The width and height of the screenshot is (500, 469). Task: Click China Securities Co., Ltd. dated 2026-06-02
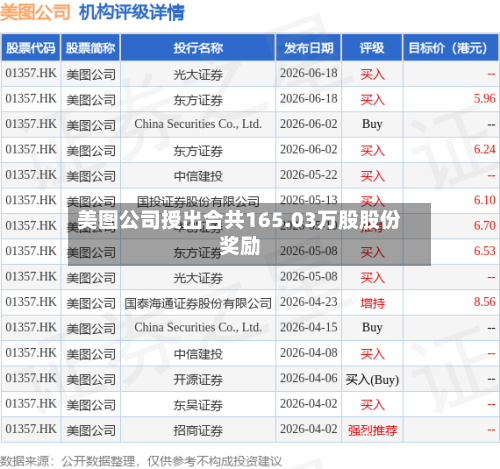198,124
